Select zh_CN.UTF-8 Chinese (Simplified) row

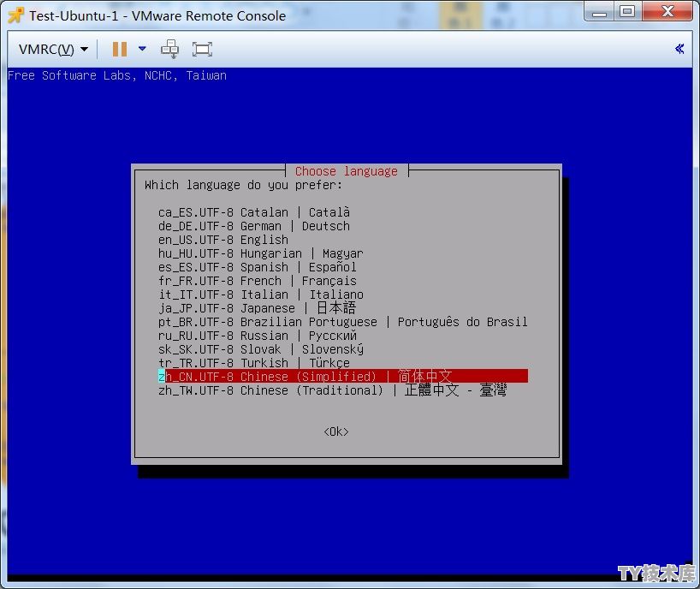pos(343,377)
